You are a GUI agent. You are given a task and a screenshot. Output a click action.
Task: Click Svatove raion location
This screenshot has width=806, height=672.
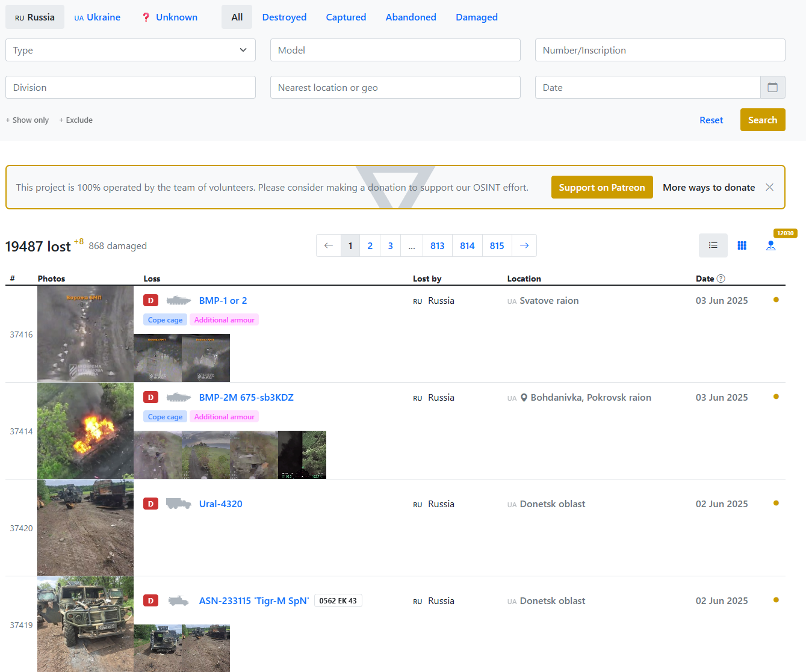tap(549, 300)
